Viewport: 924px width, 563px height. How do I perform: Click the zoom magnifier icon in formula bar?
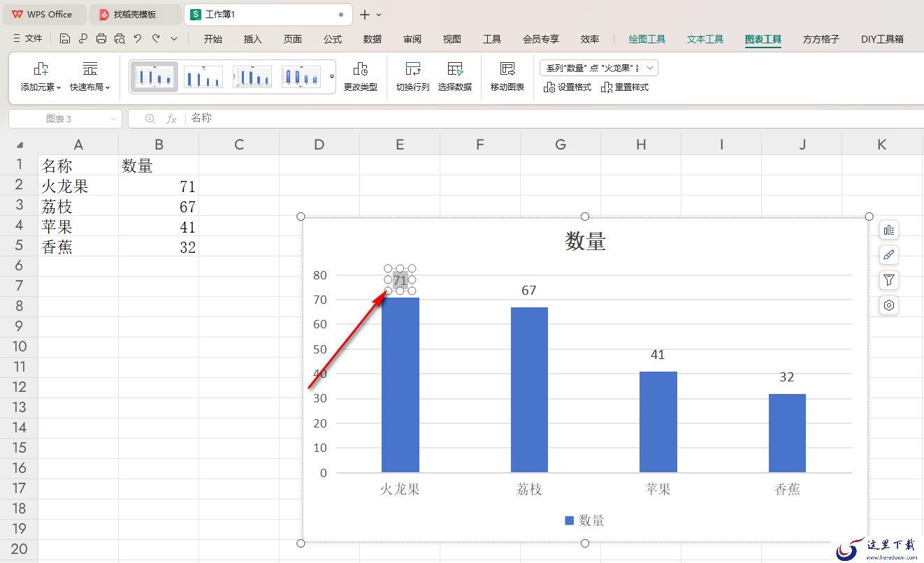150,119
